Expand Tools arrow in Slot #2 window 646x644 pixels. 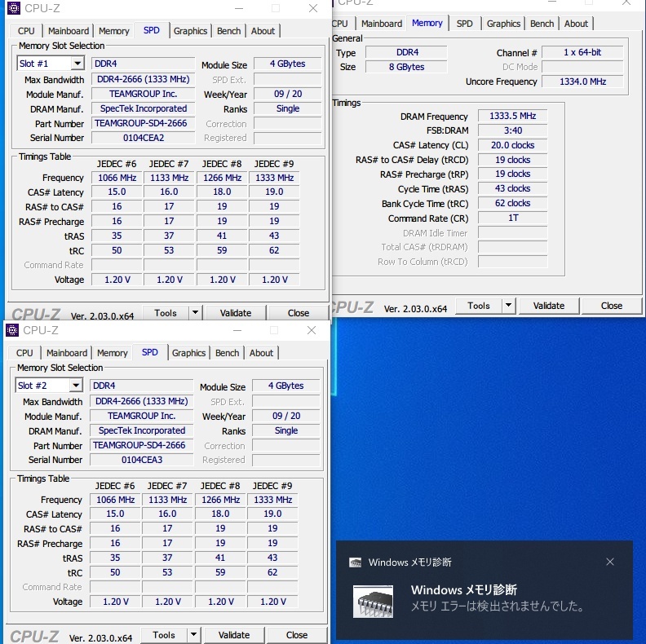193,634
